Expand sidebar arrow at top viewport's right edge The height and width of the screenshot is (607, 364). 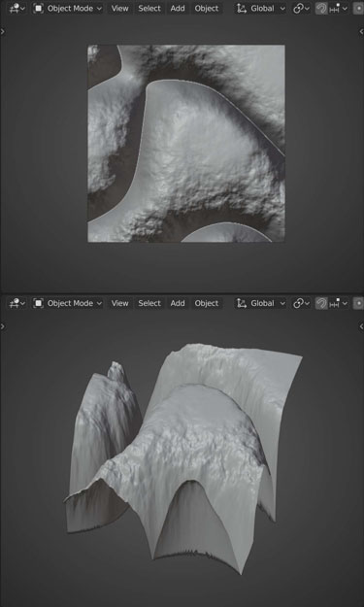362,32
